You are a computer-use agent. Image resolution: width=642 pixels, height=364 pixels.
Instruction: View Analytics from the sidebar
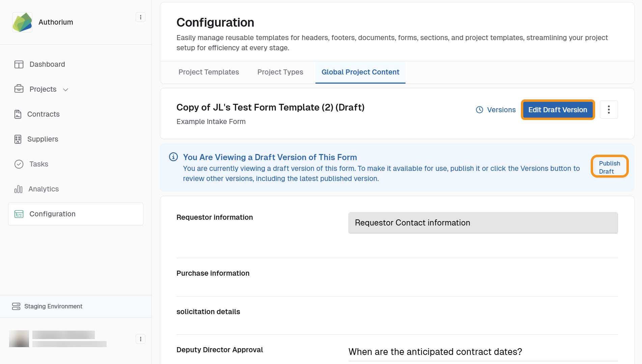(x=19, y=189)
